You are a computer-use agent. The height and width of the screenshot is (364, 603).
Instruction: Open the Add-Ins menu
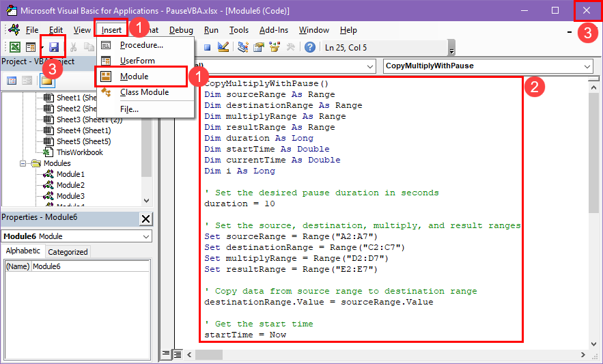pyautogui.click(x=274, y=30)
